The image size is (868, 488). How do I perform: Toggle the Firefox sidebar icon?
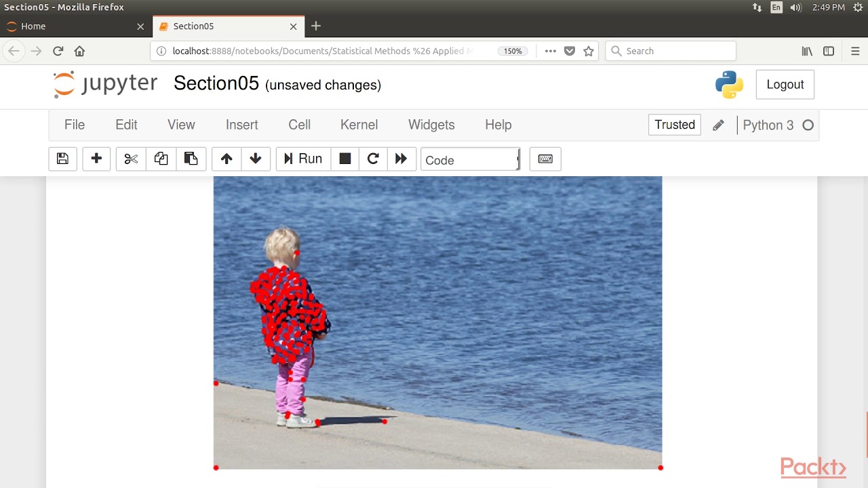(x=829, y=51)
